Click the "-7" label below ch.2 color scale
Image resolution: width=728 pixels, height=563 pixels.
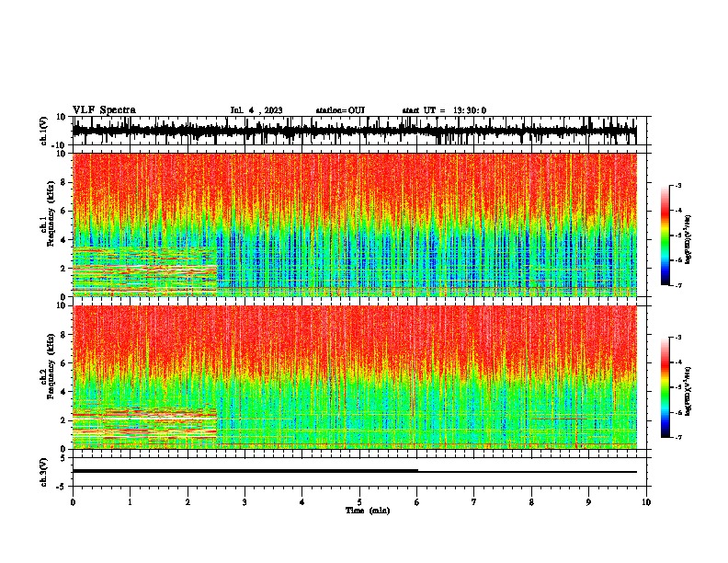click(x=677, y=437)
